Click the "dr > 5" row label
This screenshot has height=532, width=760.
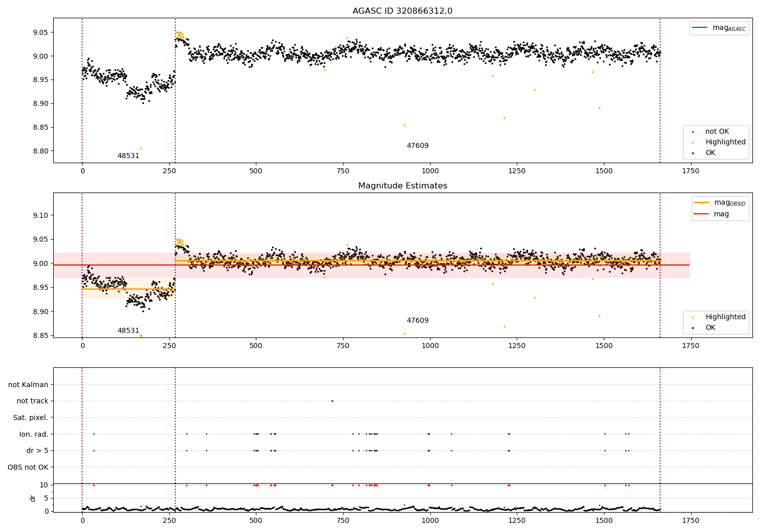(37, 451)
